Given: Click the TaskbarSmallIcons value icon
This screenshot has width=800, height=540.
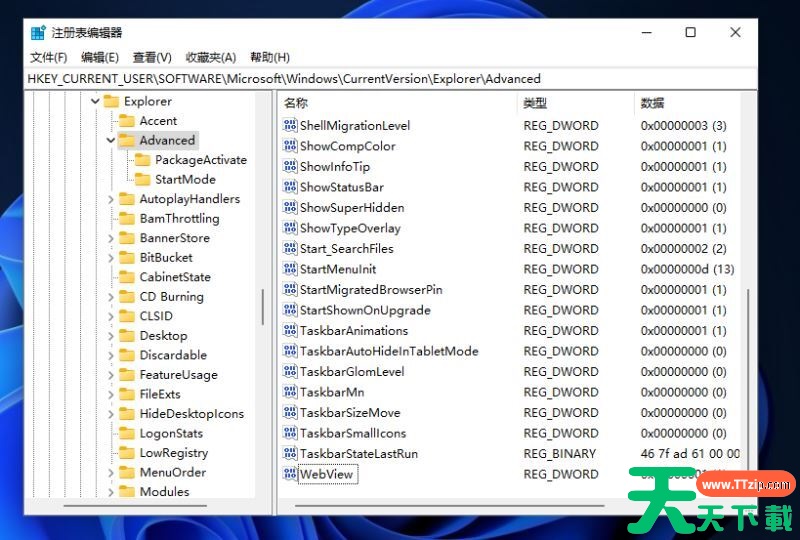Looking at the screenshot, I should pyautogui.click(x=290, y=433).
